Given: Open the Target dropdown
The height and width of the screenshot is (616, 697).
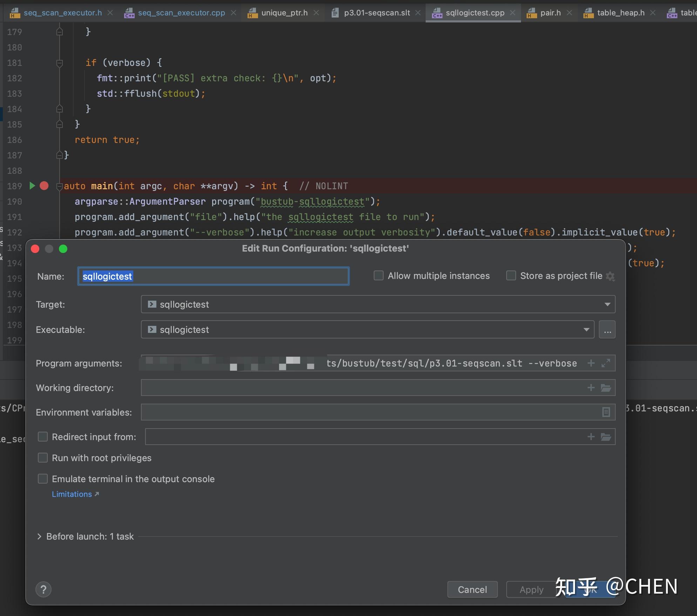Looking at the screenshot, I should coord(608,304).
